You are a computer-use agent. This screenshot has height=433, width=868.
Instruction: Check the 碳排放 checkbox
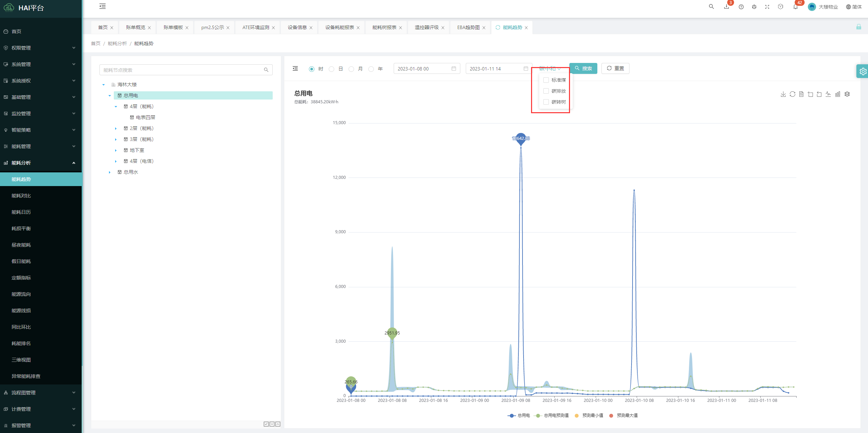point(546,91)
